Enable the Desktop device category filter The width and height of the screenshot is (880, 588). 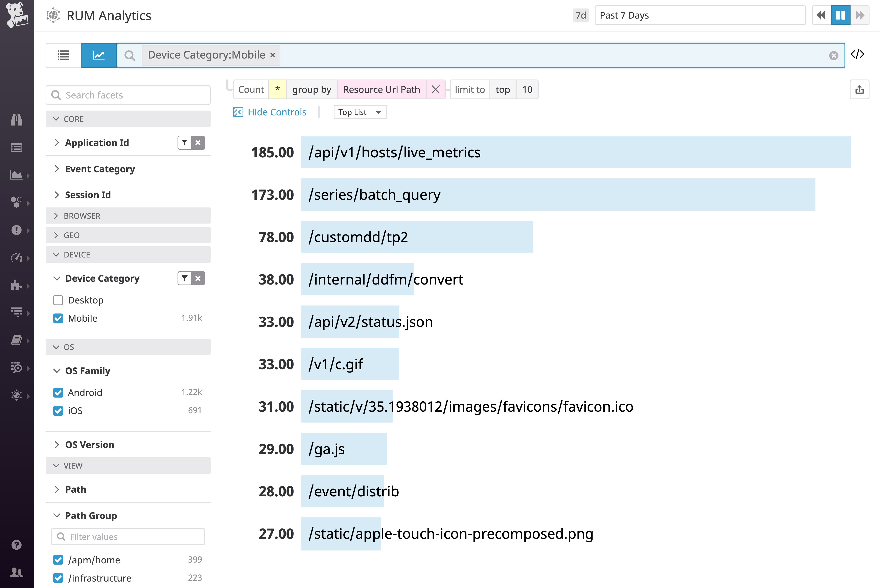(x=58, y=300)
